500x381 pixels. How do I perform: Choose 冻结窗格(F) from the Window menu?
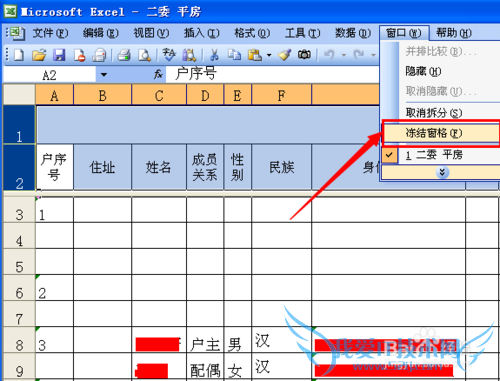tap(440, 133)
